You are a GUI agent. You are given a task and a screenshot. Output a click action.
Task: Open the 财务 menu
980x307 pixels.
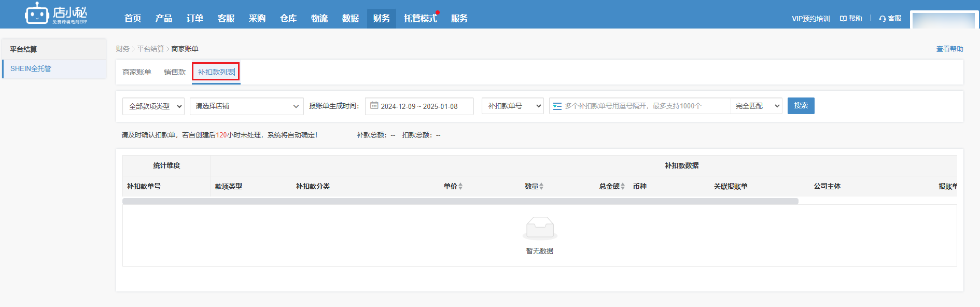click(x=382, y=19)
